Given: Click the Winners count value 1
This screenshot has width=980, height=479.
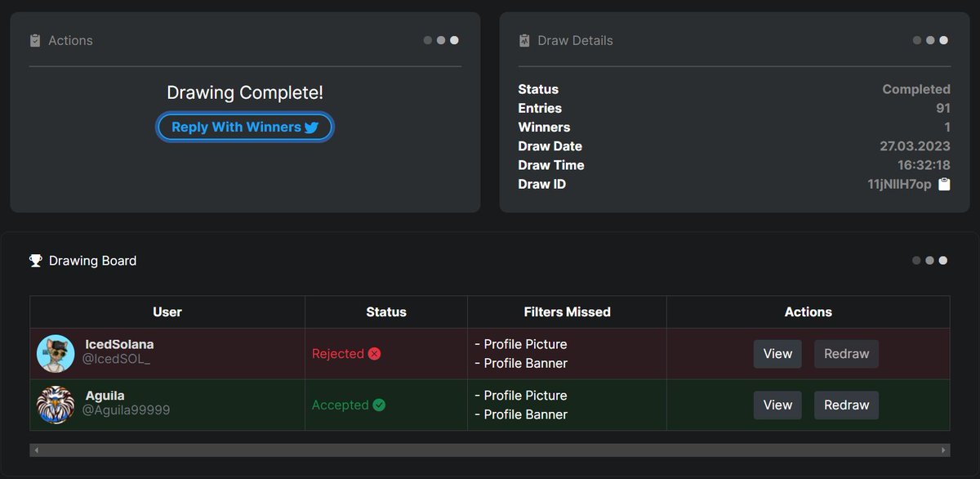Looking at the screenshot, I should (x=947, y=127).
